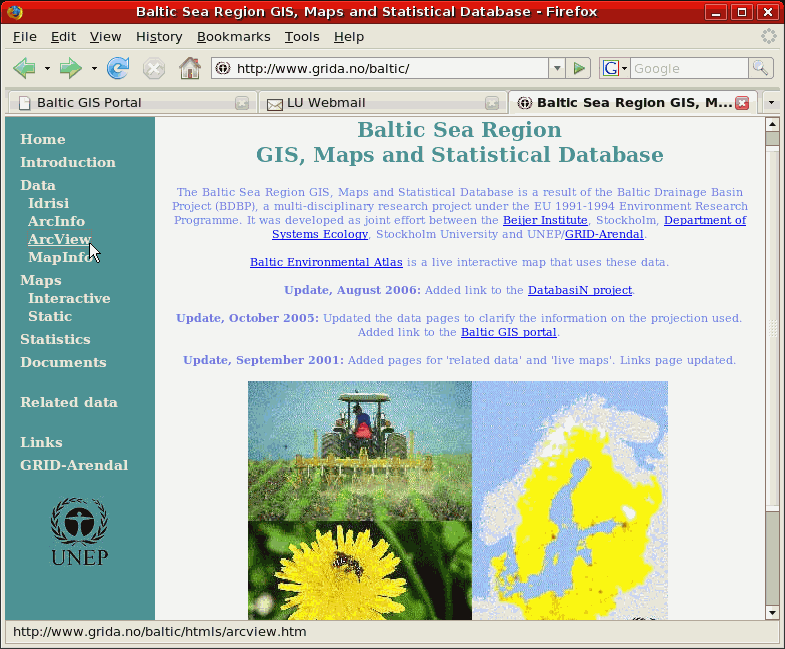Open the forward history dropdown arrow
The width and height of the screenshot is (785, 649).
(x=94, y=68)
